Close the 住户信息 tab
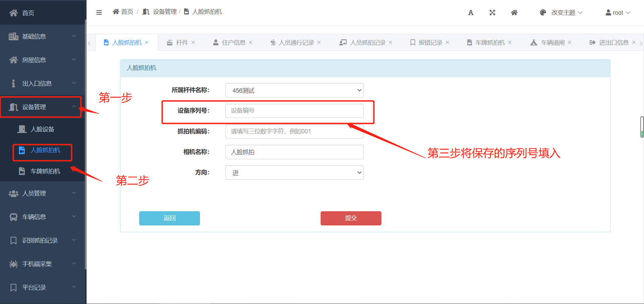 tap(251, 43)
